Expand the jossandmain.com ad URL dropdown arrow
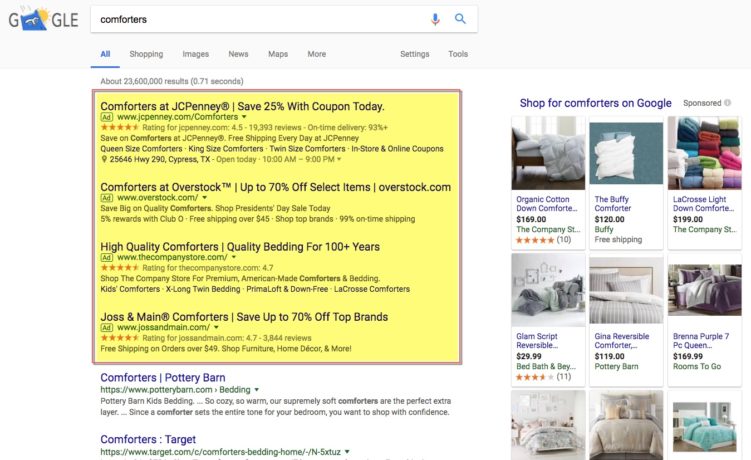 (x=216, y=328)
